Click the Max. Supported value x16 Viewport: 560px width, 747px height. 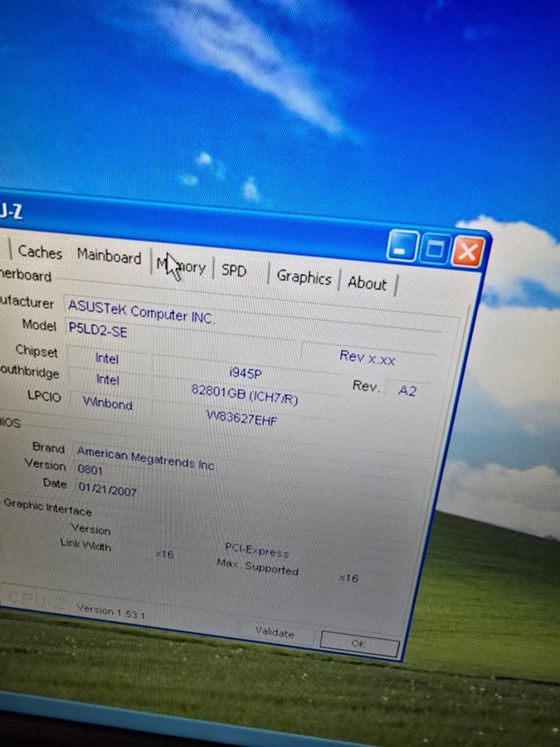348,578
